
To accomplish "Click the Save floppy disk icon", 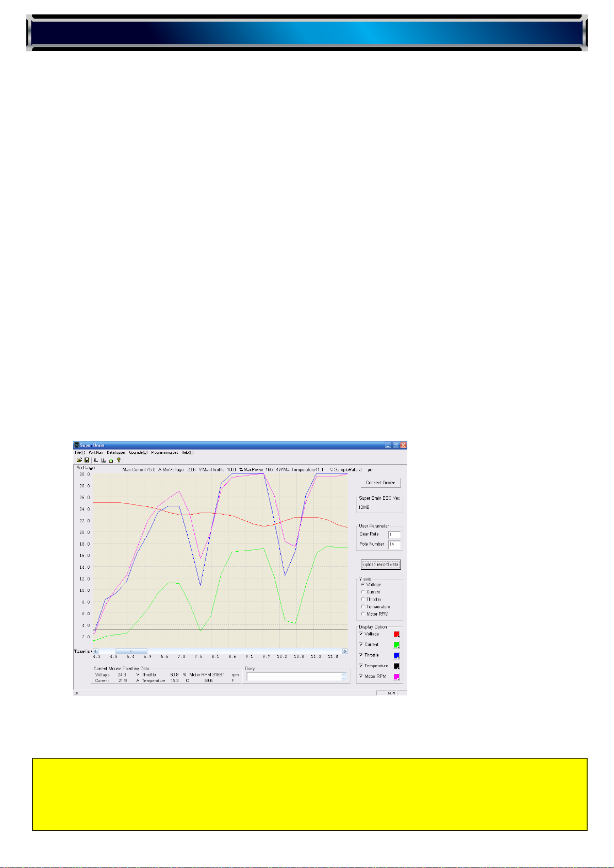I will click(87, 460).
